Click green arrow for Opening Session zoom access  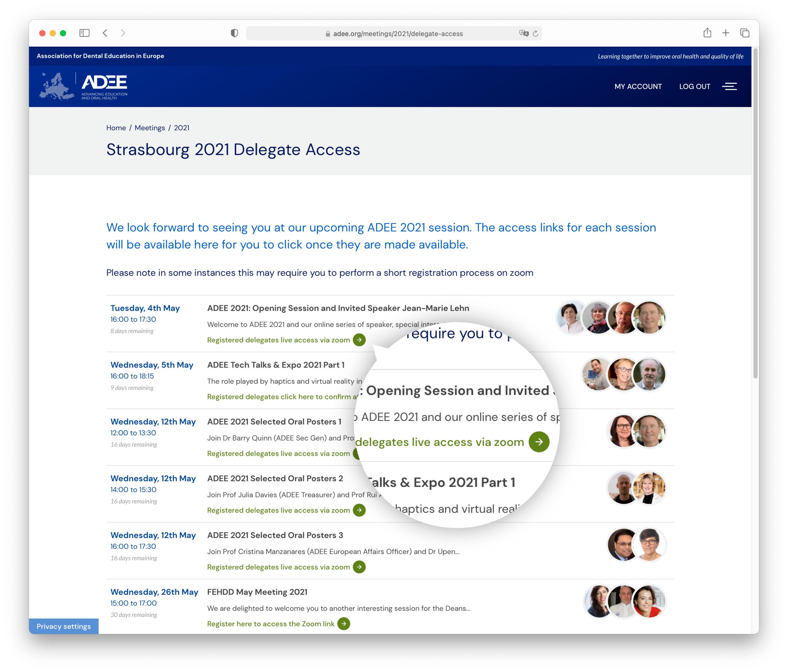[x=359, y=340]
